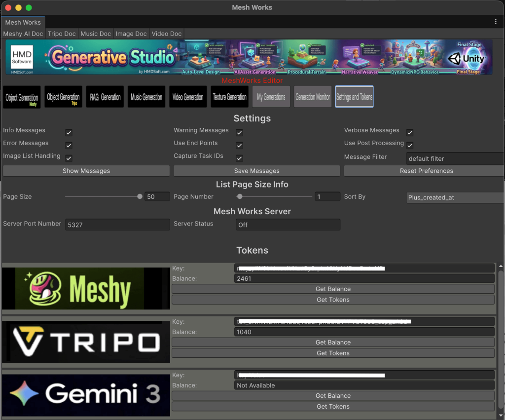The height and width of the screenshot is (420, 505).
Task: Toggle Image List Handling checkbox
Action: [69, 158]
